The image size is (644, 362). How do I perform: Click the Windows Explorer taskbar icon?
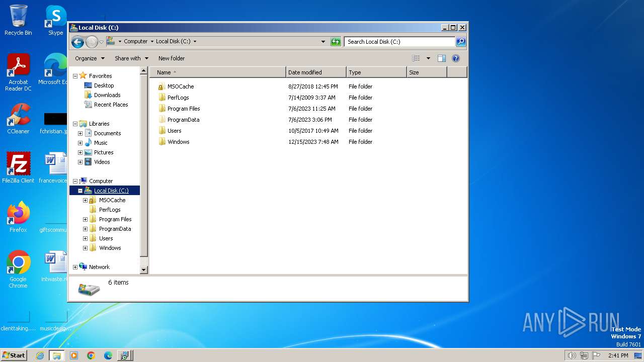click(56, 355)
